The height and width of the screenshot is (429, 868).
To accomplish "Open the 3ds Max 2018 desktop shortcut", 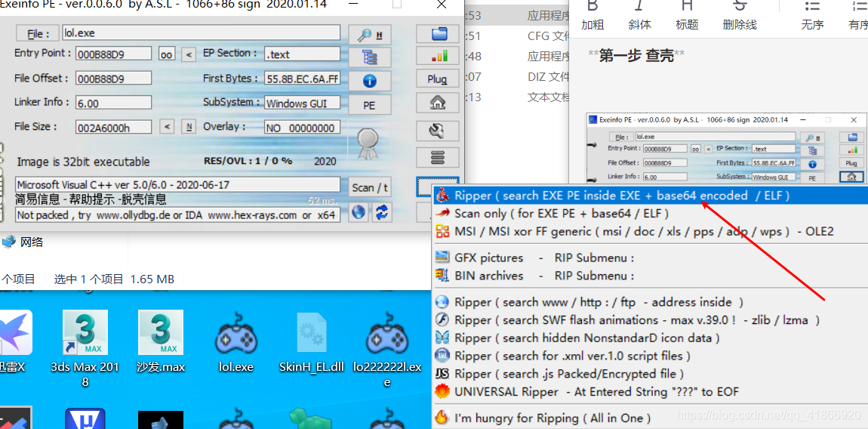I will tap(85, 349).
